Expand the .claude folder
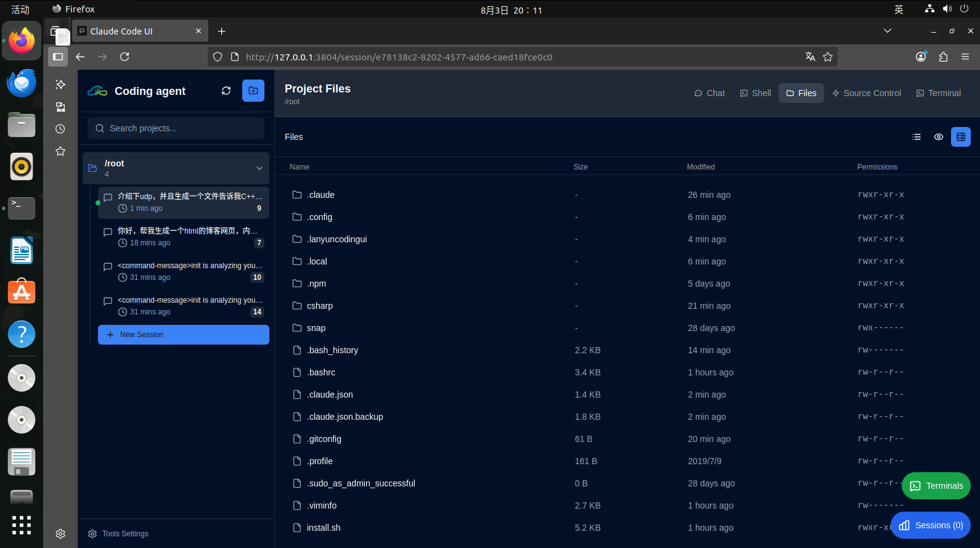The height and width of the screenshot is (548, 980). pyautogui.click(x=321, y=195)
